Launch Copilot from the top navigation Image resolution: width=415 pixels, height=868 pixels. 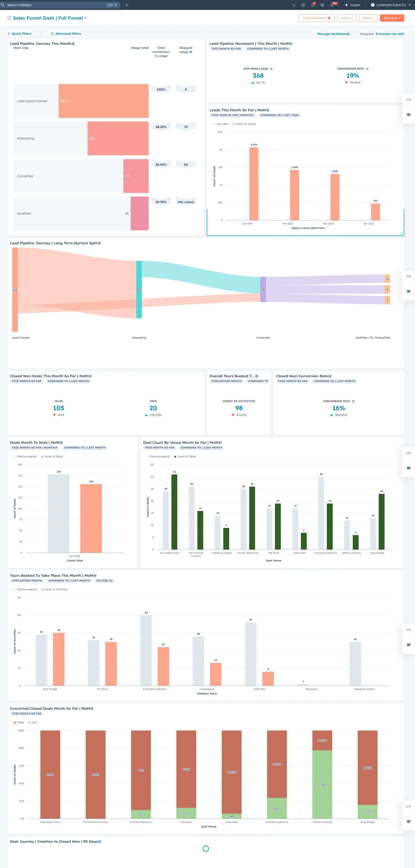[x=353, y=5]
